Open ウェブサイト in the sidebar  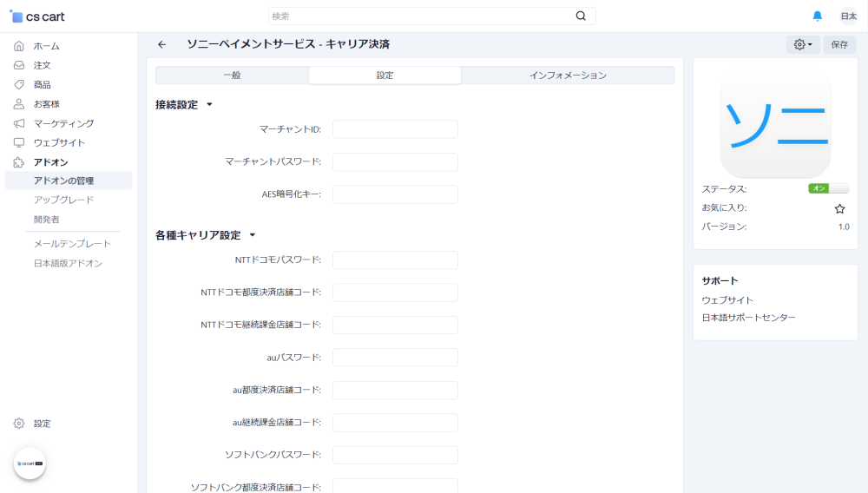pyautogui.click(x=59, y=142)
